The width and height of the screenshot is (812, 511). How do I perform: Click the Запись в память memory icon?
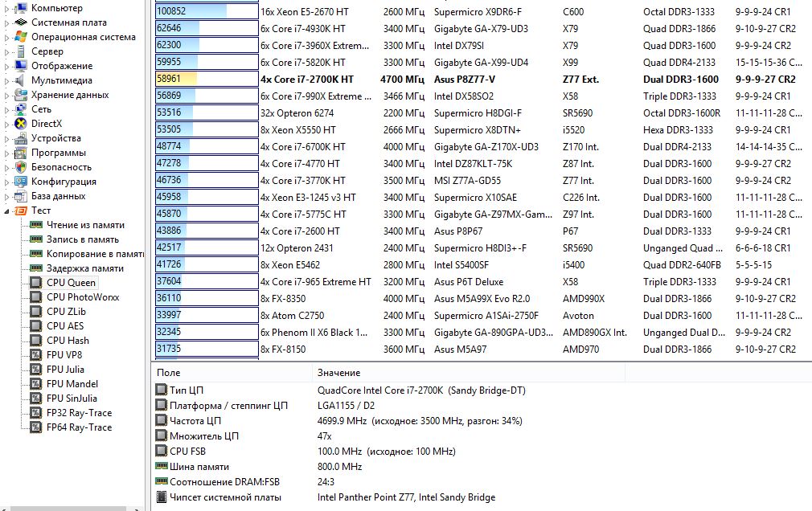(36, 239)
